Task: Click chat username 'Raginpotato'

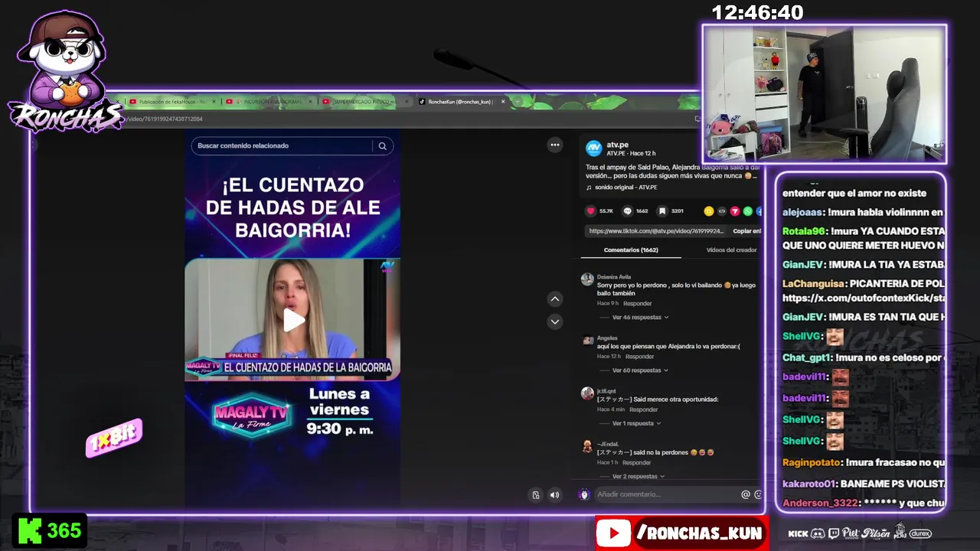Action: [x=812, y=462]
